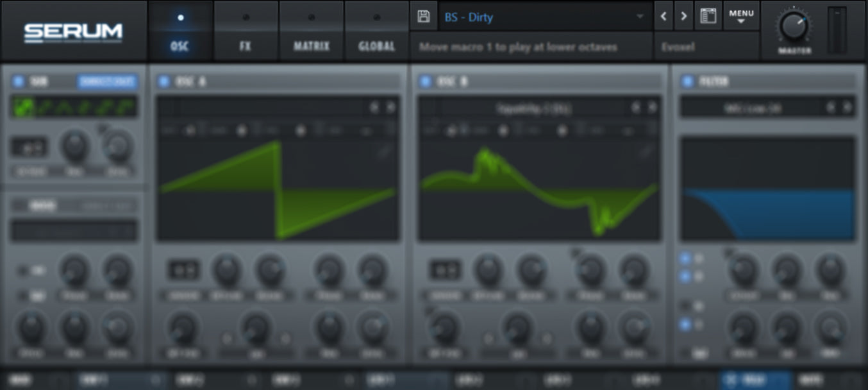Click the Sub oscillator octave box
Viewport: 868px width, 390px height.
coord(29,147)
